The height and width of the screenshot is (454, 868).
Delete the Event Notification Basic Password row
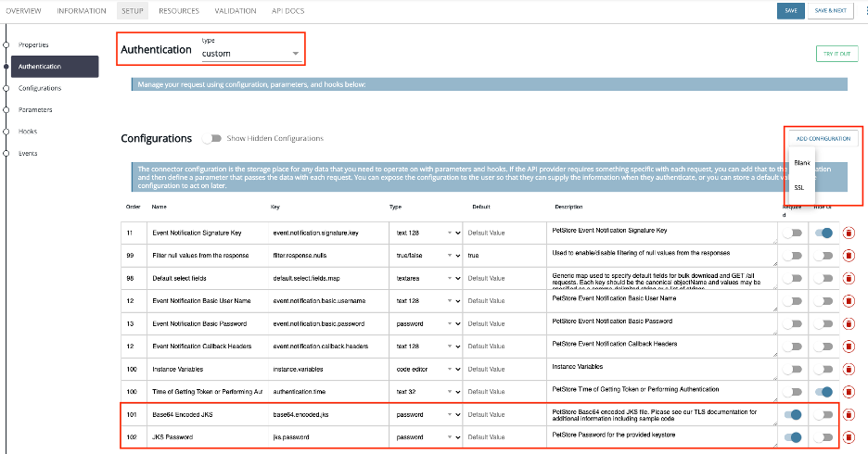pyautogui.click(x=849, y=323)
